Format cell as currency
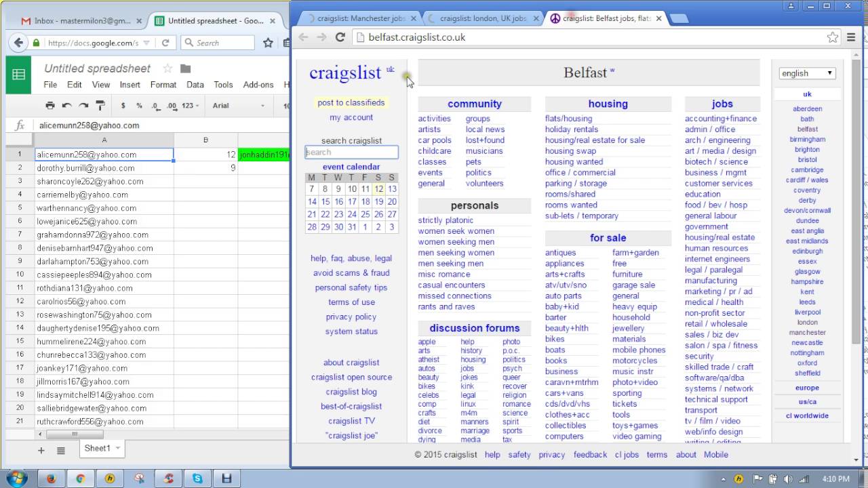 click(123, 106)
